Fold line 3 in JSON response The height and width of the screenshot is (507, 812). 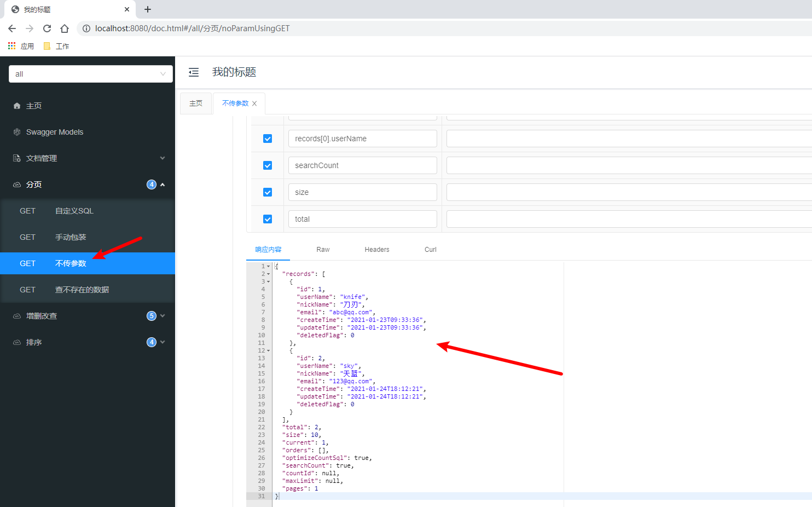point(269,281)
